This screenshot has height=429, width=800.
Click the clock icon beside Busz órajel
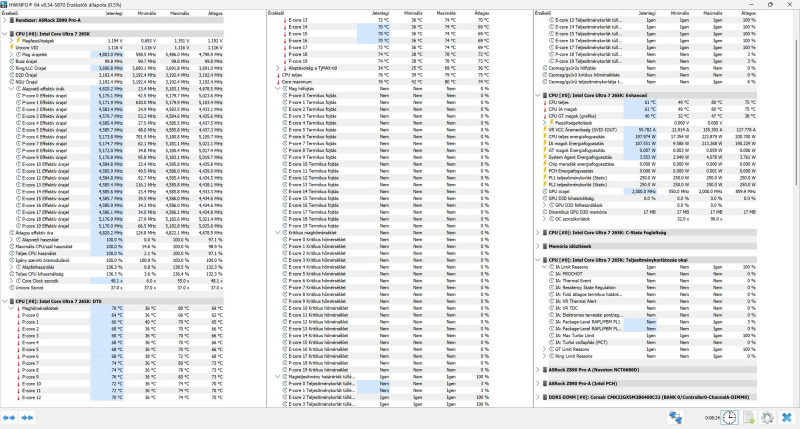click(x=11, y=61)
